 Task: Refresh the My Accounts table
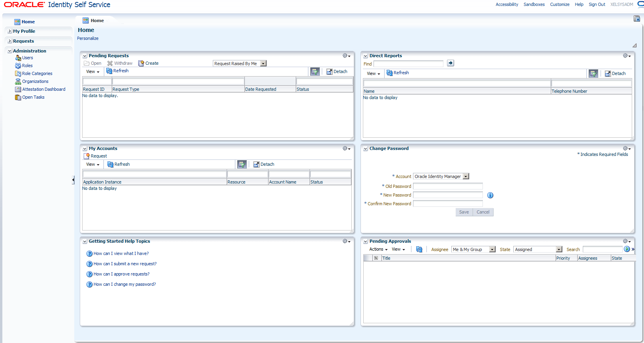(118, 164)
